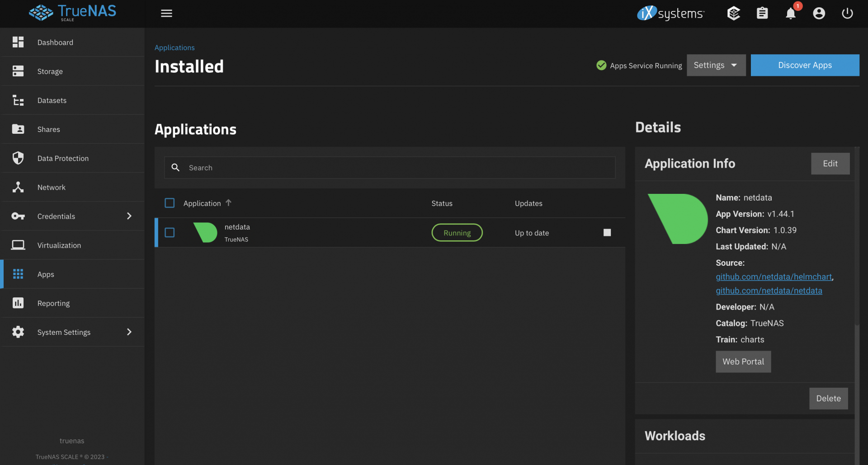Expand the Credentials submenu chevron
Viewport: 868px width, 465px height.
[x=129, y=216]
